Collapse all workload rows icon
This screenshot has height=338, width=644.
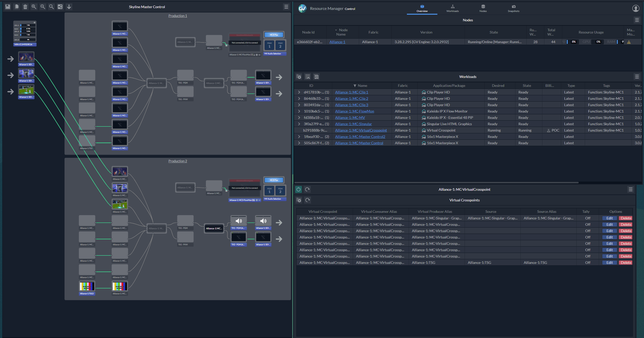[x=308, y=77]
